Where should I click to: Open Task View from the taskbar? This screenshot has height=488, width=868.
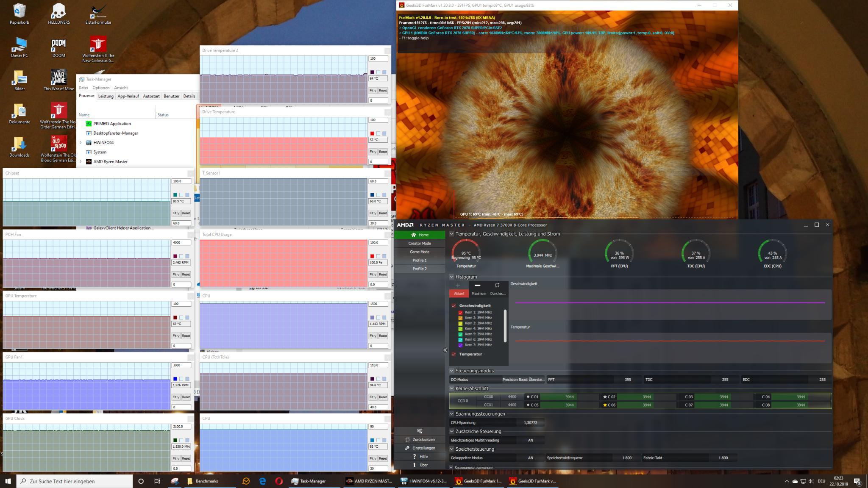point(157,481)
